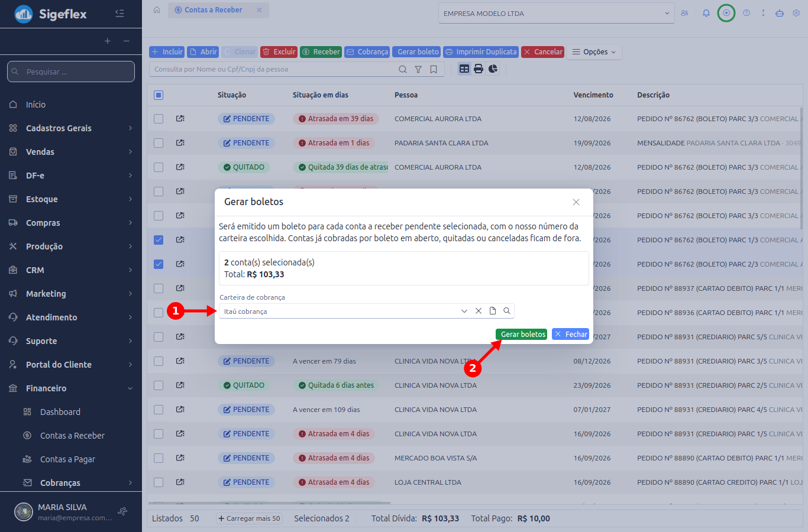Switch to table grid view
This screenshot has height=532, width=808.
[x=464, y=69]
